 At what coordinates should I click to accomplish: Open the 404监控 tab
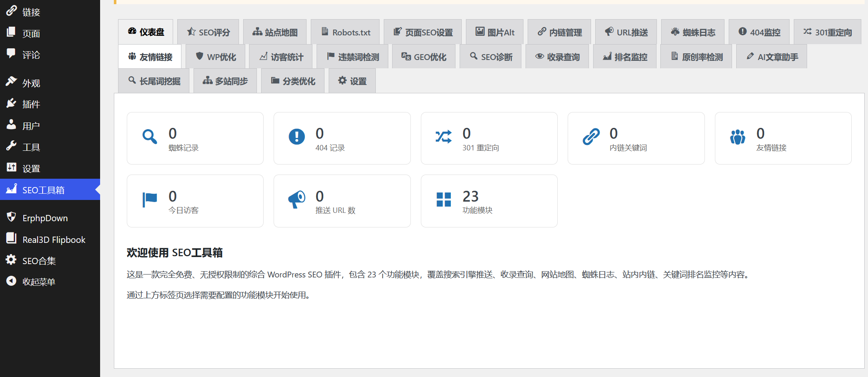pyautogui.click(x=759, y=32)
